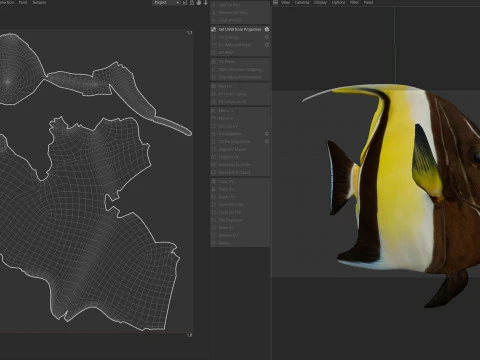Open options gear on the fourth row of the Mirror command group

pos(267,134)
